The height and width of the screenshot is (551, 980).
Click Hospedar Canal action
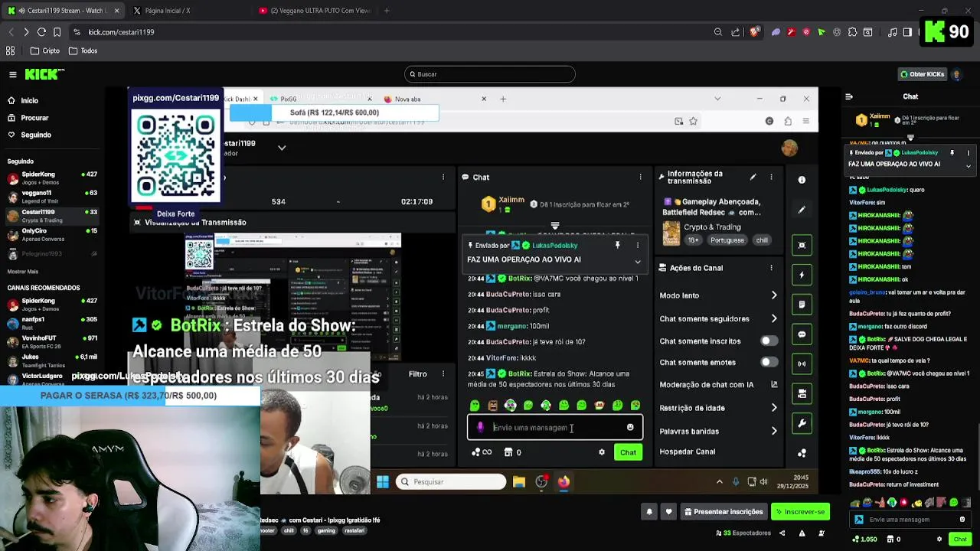click(688, 452)
